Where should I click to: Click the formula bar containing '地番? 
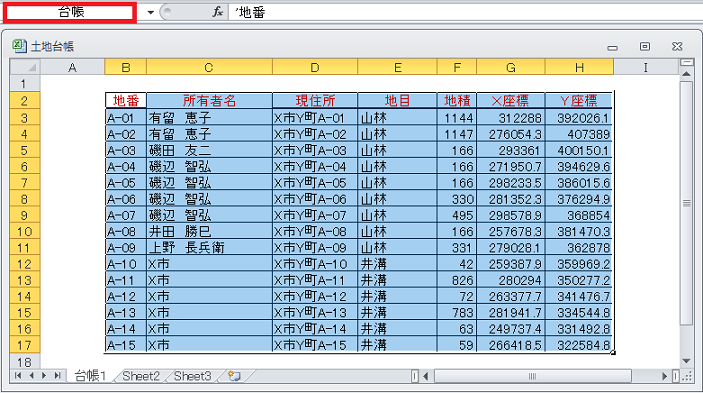tap(465, 12)
